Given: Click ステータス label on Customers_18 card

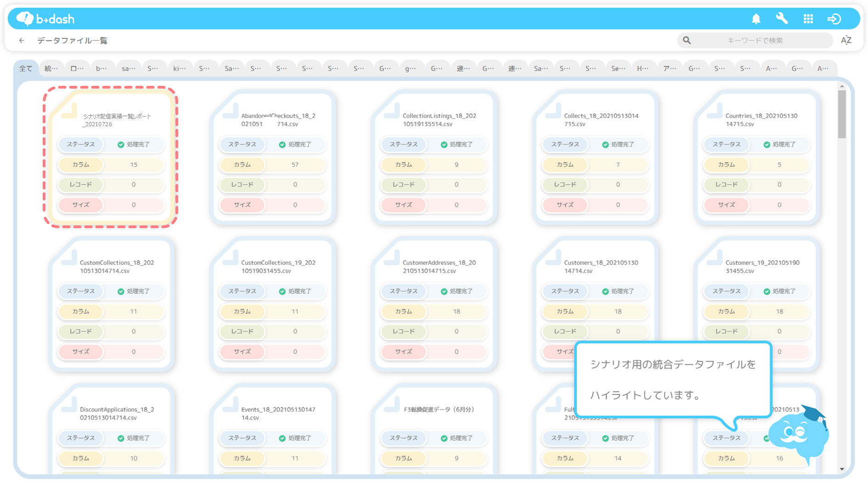Looking at the screenshot, I should click(565, 292).
